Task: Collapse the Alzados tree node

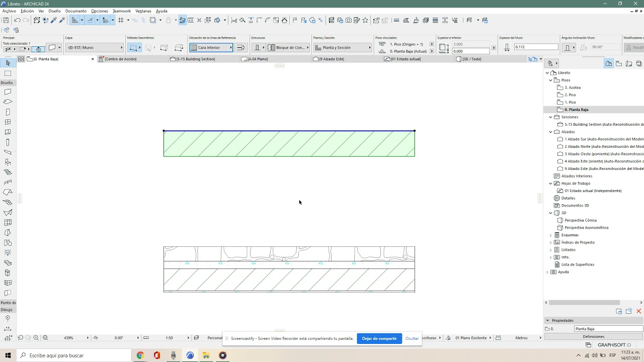Action: [551, 132]
